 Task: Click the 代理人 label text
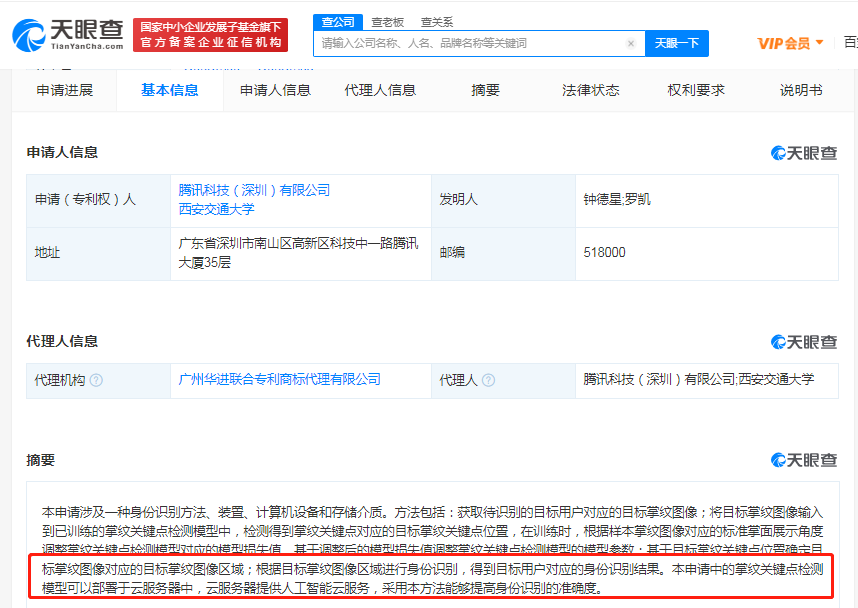(x=459, y=380)
